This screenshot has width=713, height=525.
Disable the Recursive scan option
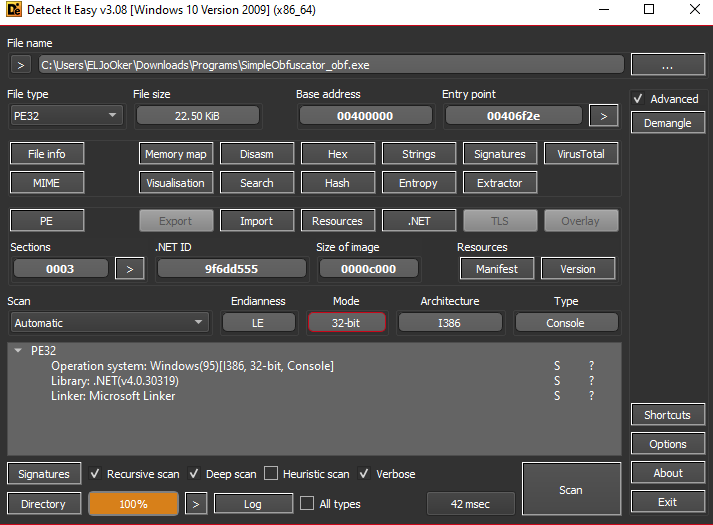pyautogui.click(x=96, y=474)
